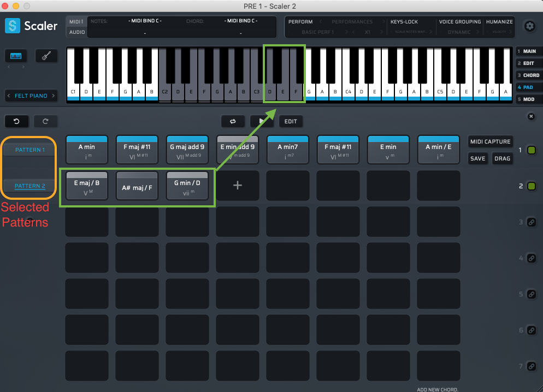Click the EDIT button beside play
Screen dimensions: 543x392
[x=291, y=121]
